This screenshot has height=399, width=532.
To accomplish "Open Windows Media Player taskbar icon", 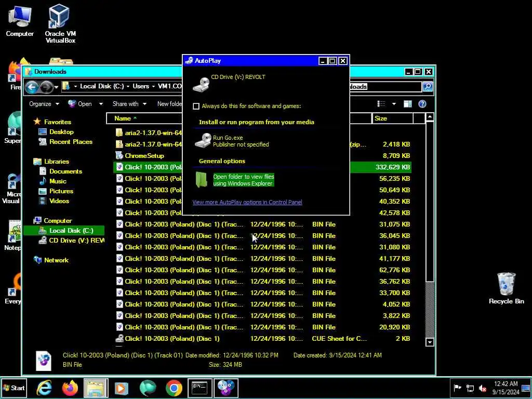I will click(x=122, y=388).
